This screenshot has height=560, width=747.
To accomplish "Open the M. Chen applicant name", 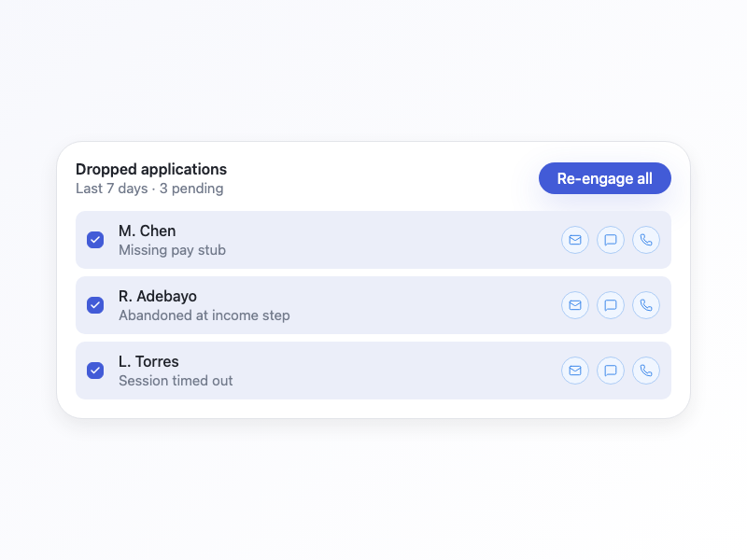I will [x=148, y=231].
